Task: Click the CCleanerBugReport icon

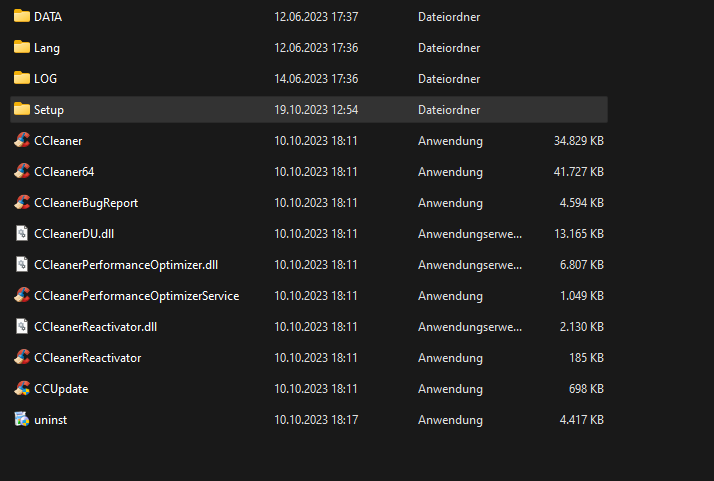Action: point(22,203)
